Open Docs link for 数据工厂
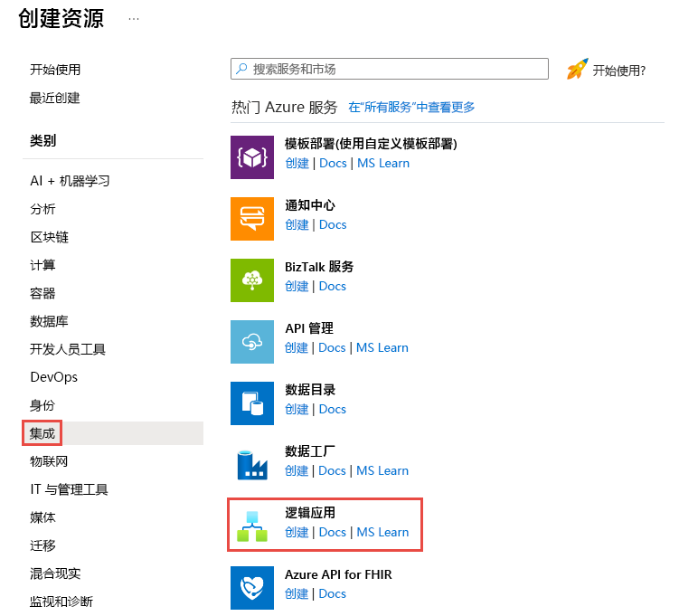Image resolution: width=679 pixels, height=616 pixels. 332,471
